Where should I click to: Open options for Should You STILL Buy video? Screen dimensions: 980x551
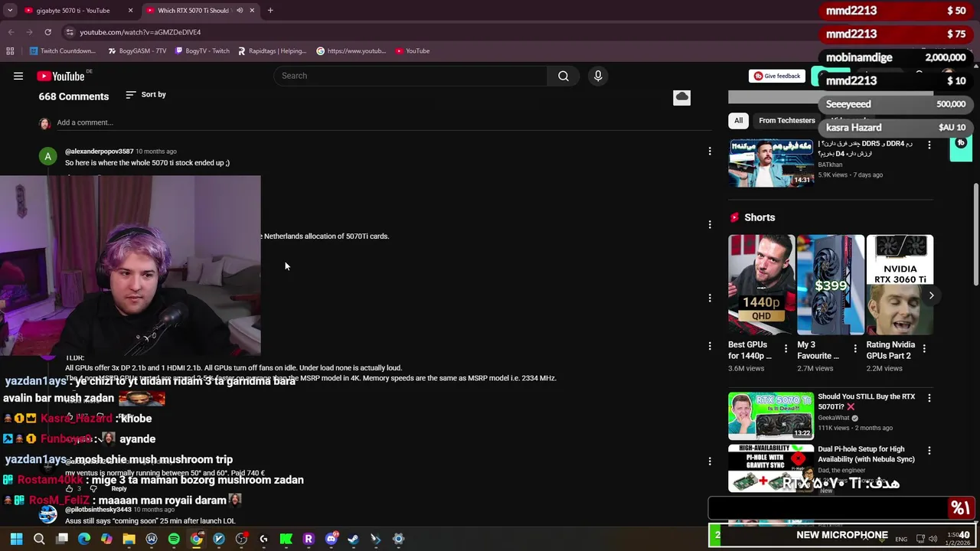click(929, 398)
